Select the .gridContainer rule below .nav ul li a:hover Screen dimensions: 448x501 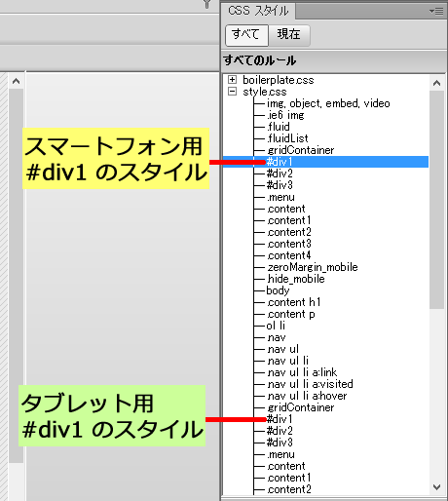[x=301, y=407]
